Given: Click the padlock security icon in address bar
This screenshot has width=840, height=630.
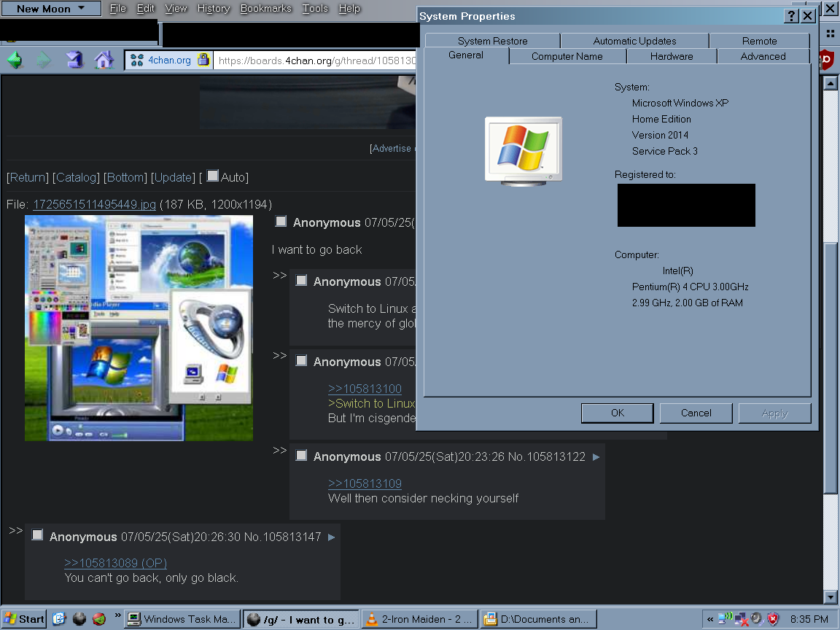Looking at the screenshot, I should (203, 60).
